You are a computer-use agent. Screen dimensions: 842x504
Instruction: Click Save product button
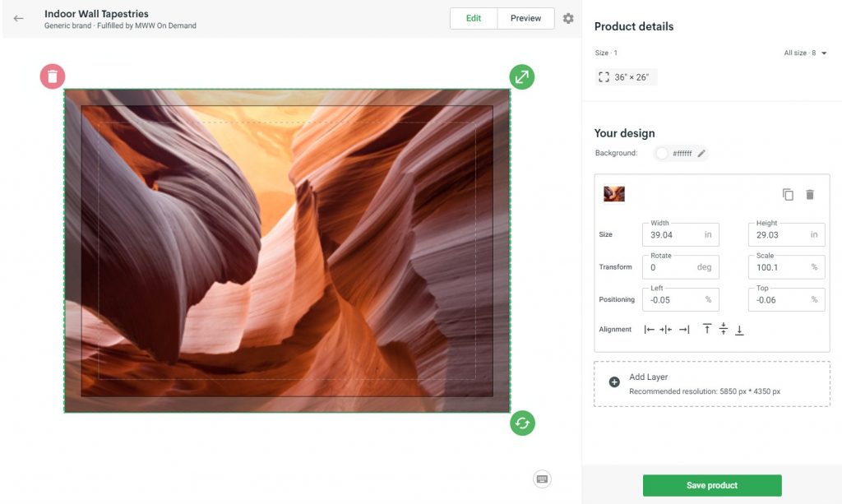(x=712, y=485)
